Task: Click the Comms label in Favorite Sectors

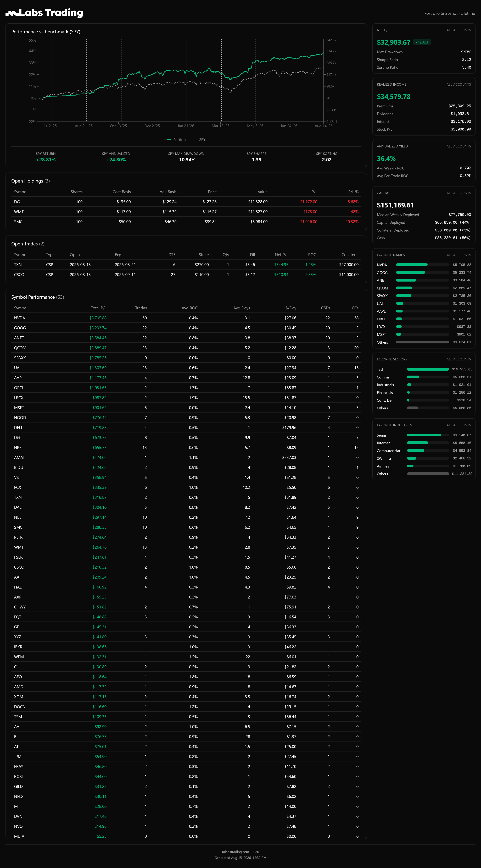Action: [x=383, y=377]
